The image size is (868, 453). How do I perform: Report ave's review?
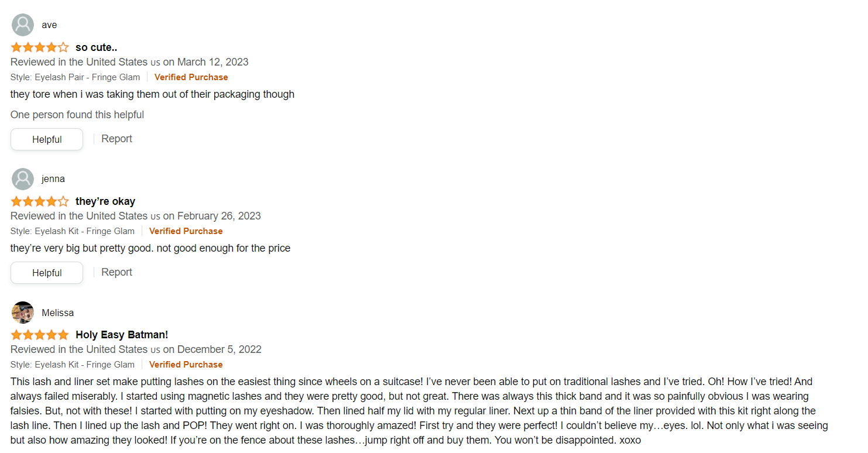116,139
